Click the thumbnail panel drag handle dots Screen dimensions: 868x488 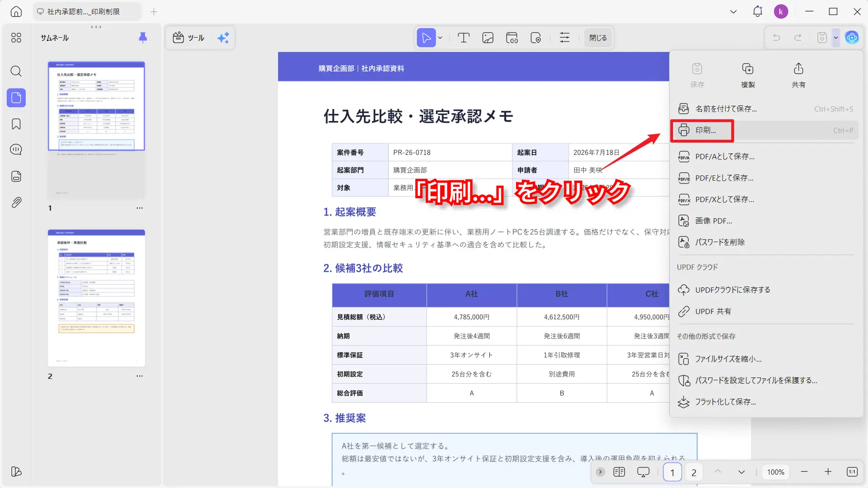tap(96, 27)
